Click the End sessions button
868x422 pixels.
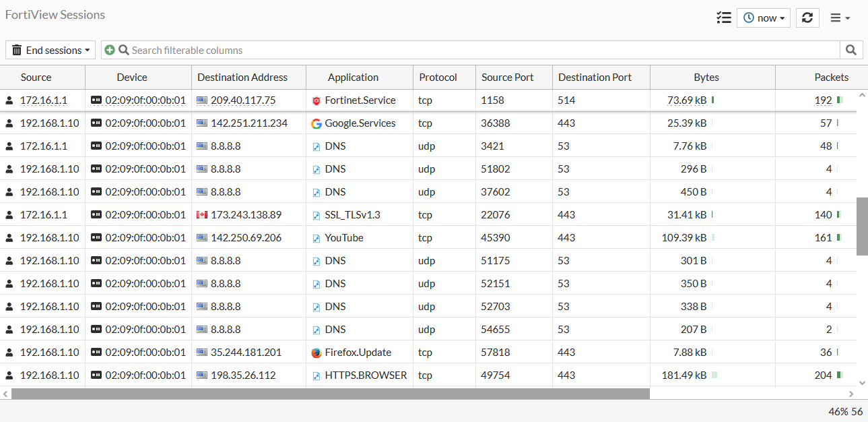(x=50, y=50)
